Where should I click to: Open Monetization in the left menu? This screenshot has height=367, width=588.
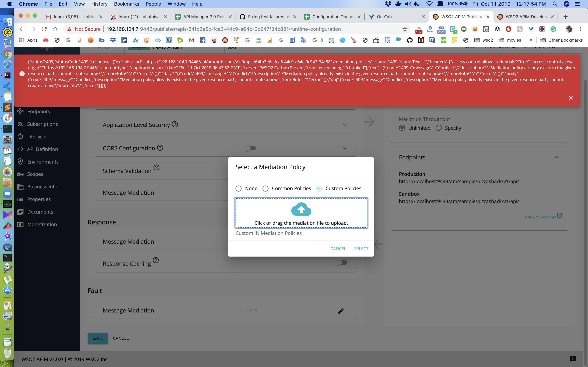pyautogui.click(x=42, y=224)
